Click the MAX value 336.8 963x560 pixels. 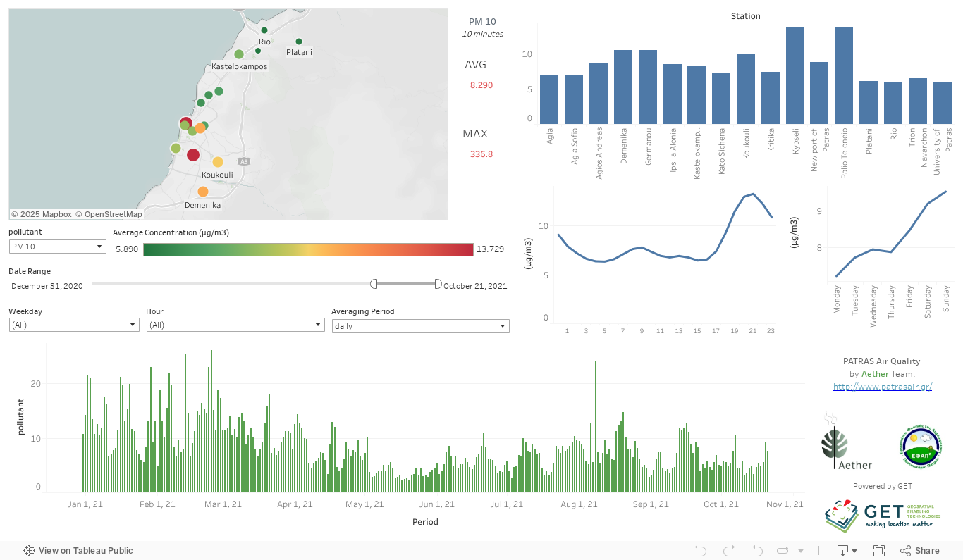(x=481, y=154)
